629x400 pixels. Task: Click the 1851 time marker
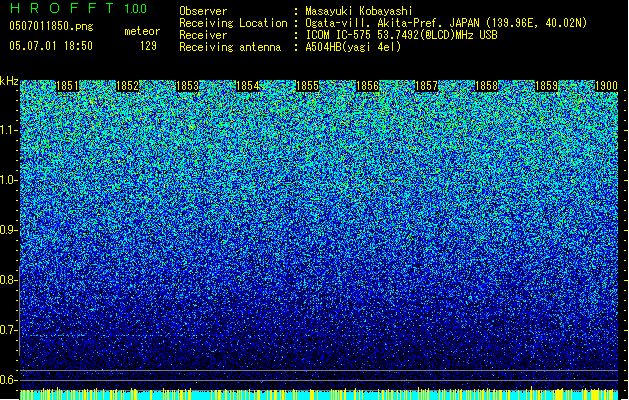[67, 86]
